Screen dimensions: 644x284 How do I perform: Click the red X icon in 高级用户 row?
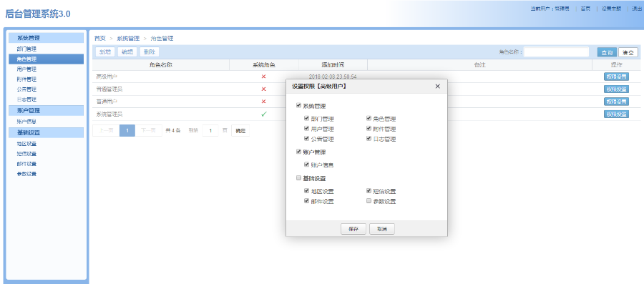point(263,77)
